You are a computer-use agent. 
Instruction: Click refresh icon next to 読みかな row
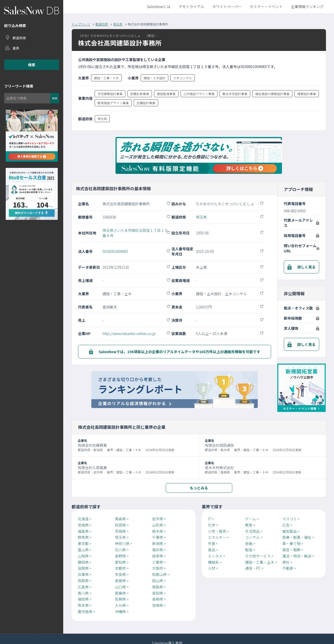pyautogui.click(x=262, y=203)
